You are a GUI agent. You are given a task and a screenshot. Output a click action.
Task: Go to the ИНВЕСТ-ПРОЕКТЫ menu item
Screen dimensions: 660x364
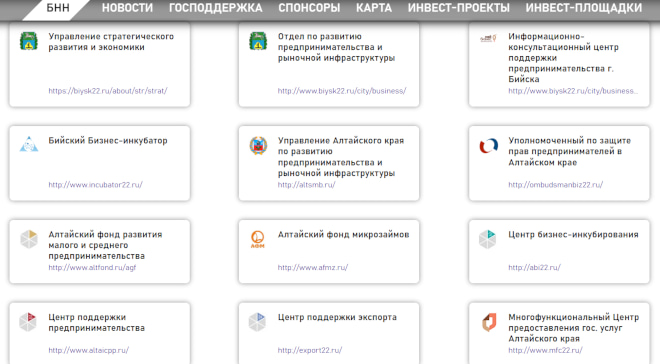click(x=458, y=8)
